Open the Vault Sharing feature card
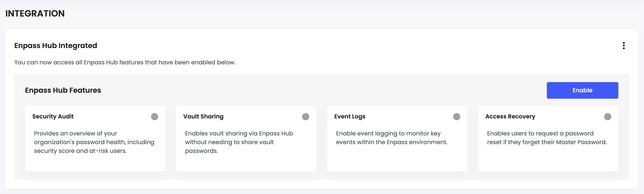Viewport: 644px width, 194px height. click(x=246, y=138)
